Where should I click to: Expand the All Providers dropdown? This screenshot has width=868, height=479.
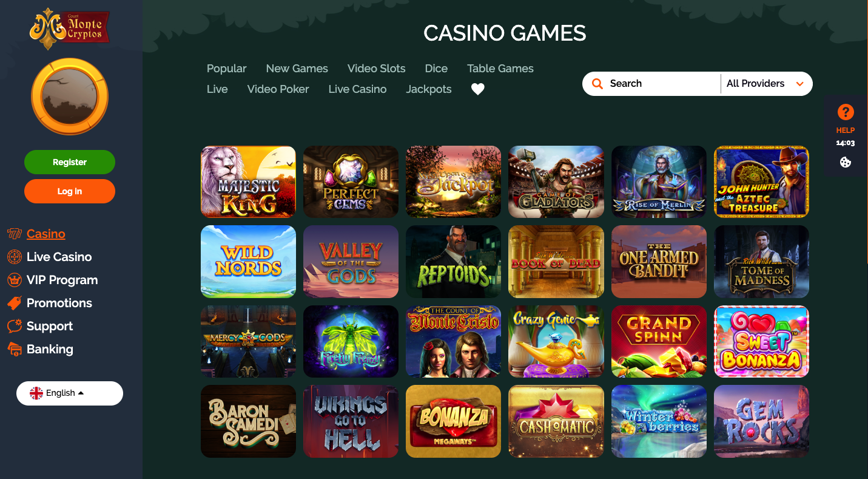click(766, 84)
